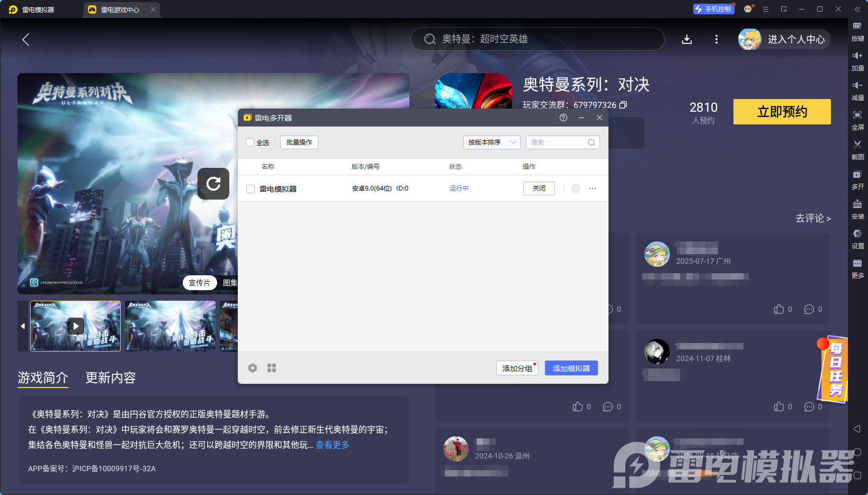Increase volume with 加量 icon
Image resolution: width=868 pixels, height=495 pixels.
(x=857, y=56)
